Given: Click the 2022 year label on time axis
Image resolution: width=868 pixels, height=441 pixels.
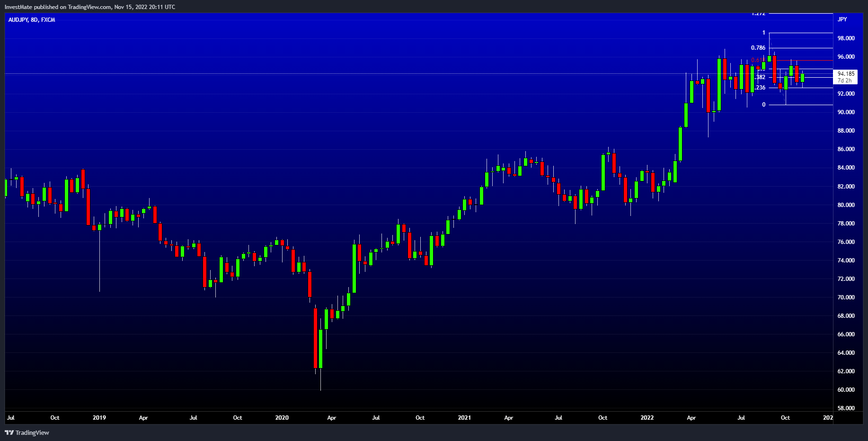Looking at the screenshot, I should point(647,418).
